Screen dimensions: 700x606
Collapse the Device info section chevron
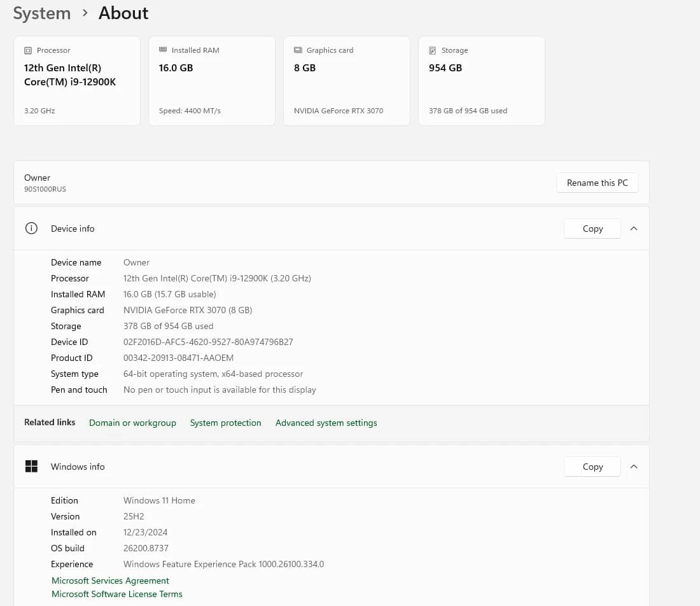coord(633,229)
